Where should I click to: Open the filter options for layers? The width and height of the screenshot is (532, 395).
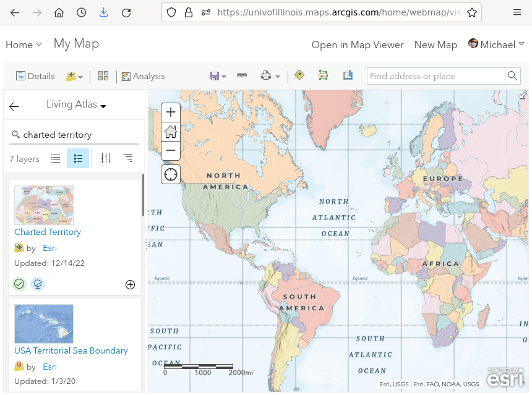pos(106,159)
